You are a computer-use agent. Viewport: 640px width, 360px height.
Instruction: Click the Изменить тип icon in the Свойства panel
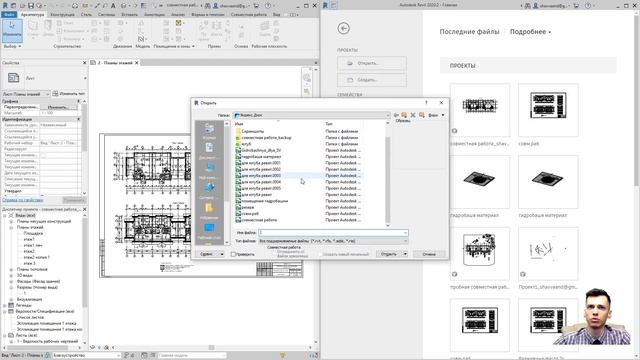[x=56, y=94]
